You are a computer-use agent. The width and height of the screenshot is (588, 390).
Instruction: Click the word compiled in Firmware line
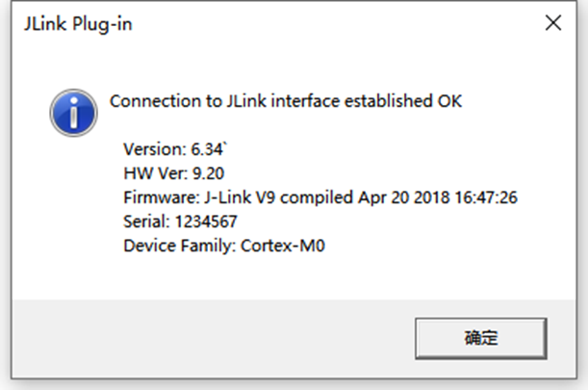317,197
